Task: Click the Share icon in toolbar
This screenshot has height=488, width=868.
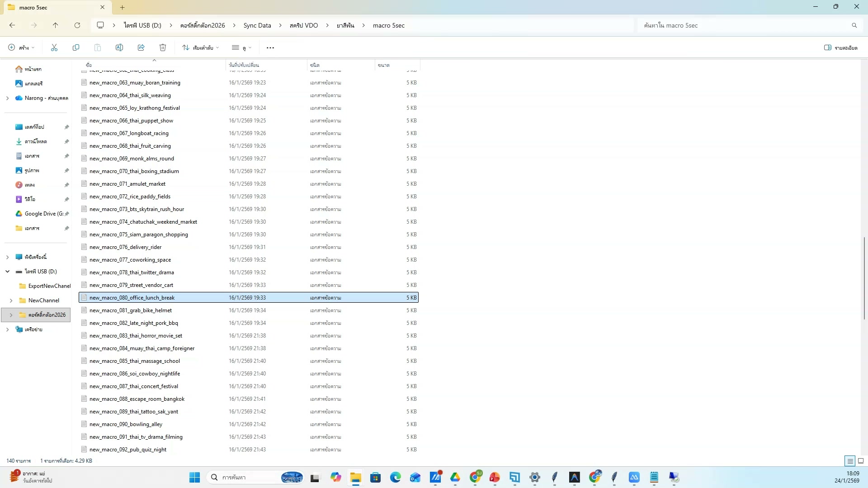Action: click(141, 47)
